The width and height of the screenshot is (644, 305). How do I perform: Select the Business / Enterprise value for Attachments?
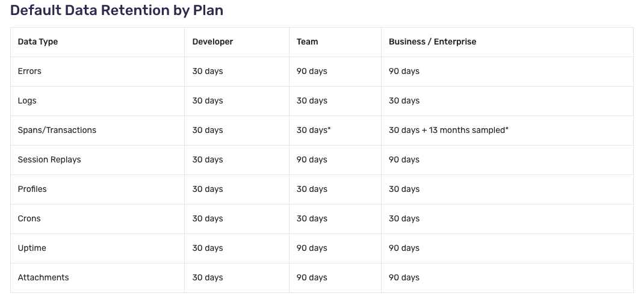(x=404, y=277)
